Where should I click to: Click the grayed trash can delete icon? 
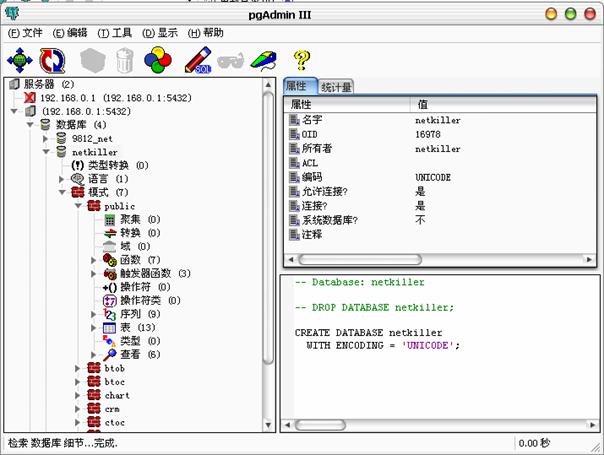click(x=125, y=60)
